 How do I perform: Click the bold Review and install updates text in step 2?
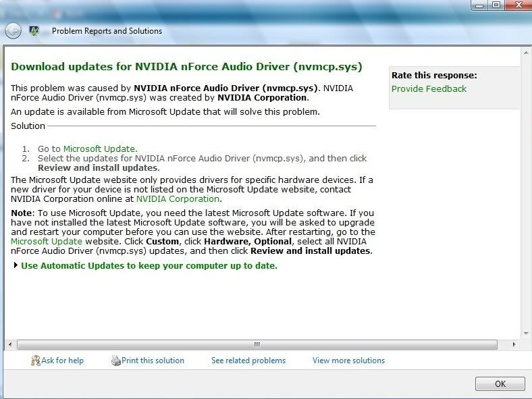coord(98,168)
